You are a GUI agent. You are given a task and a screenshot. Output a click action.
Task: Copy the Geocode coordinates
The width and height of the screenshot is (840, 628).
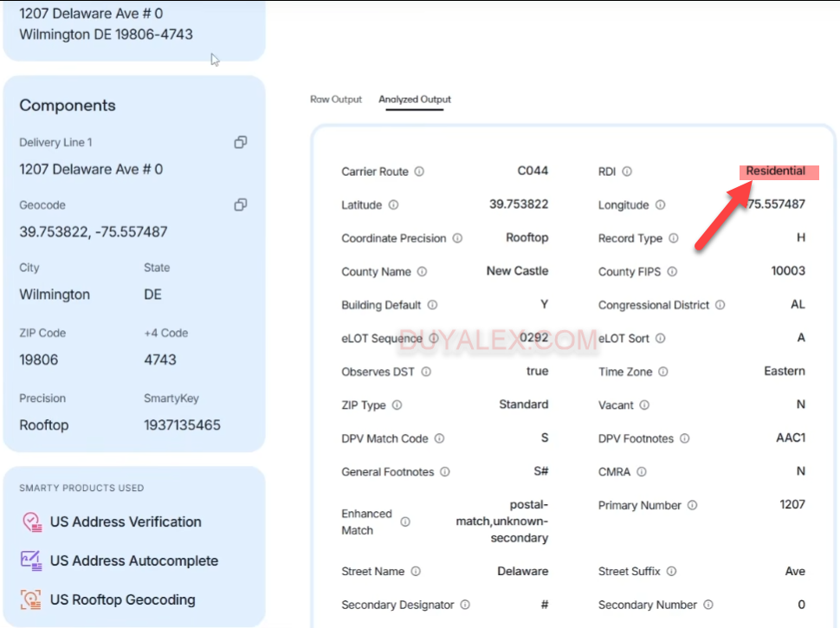click(241, 205)
